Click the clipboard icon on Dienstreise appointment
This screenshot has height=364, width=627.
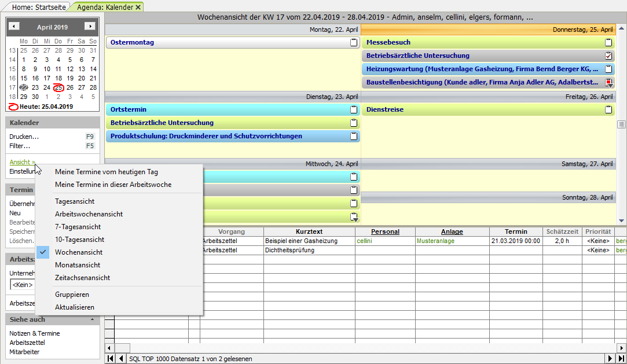(608, 109)
